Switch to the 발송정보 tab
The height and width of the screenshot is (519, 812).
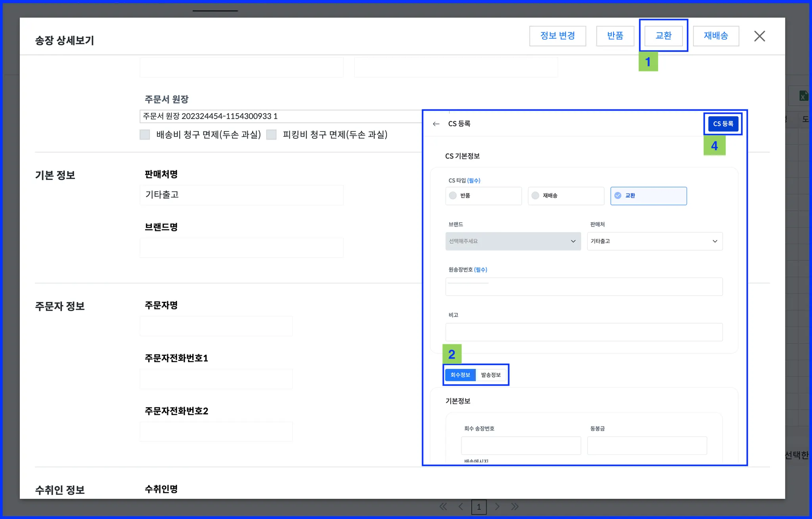coord(491,375)
